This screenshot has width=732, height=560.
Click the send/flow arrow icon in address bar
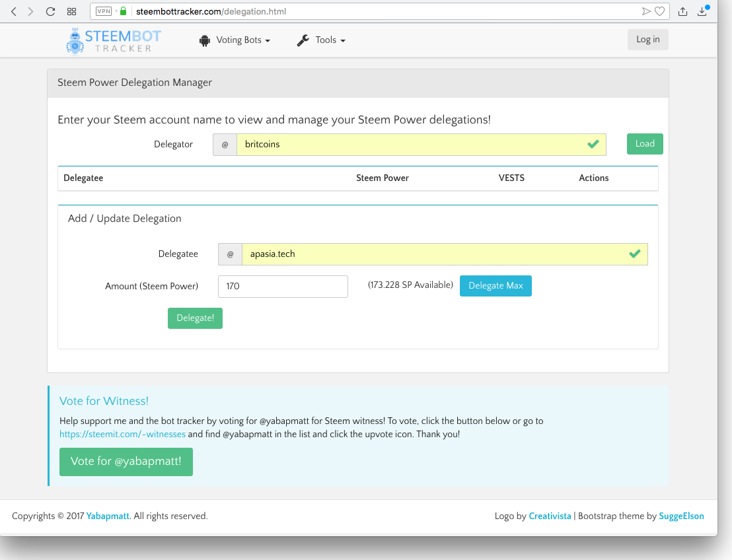point(646,11)
